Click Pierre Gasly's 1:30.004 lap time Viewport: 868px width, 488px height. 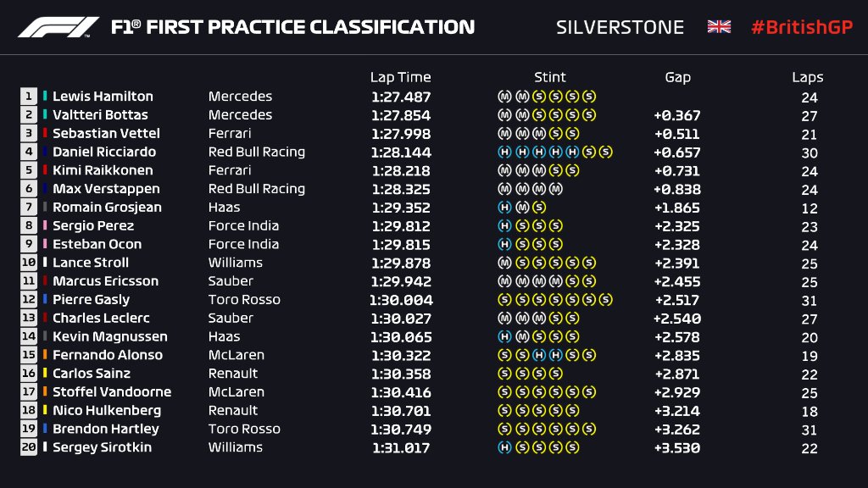(402, 300)
